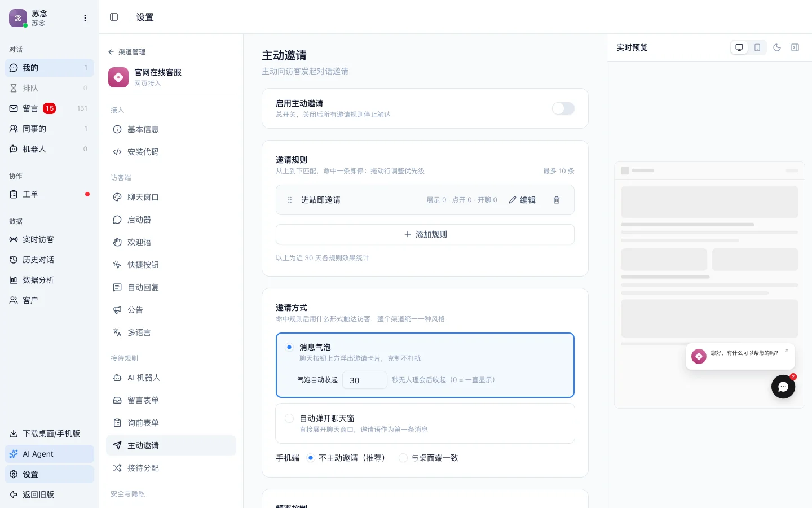
Task: Edit the 进站即邀请 rule
Action: point(522,200)
